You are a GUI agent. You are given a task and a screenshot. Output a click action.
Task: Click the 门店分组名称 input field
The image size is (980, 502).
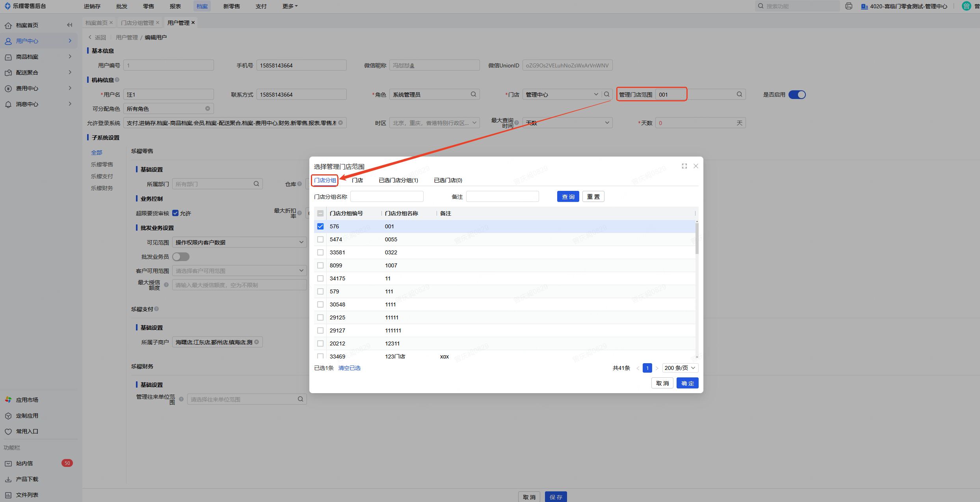(x=387, y=196)
